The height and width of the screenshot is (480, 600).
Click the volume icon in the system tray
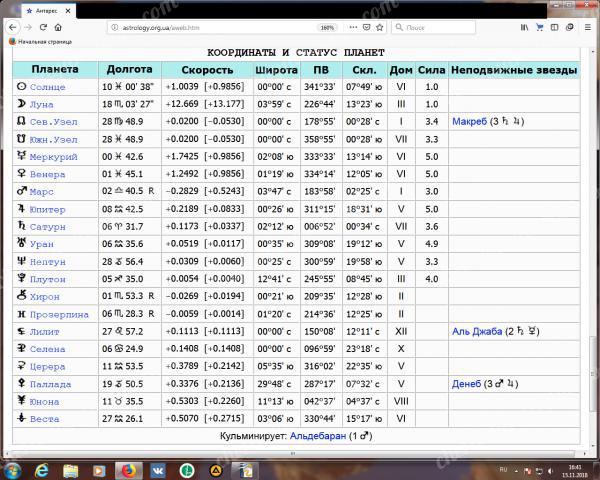click(x=550, y=471)
